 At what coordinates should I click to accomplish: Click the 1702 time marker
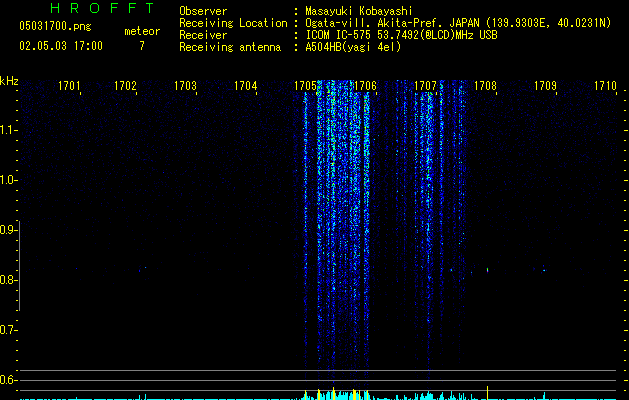point(126,86)
